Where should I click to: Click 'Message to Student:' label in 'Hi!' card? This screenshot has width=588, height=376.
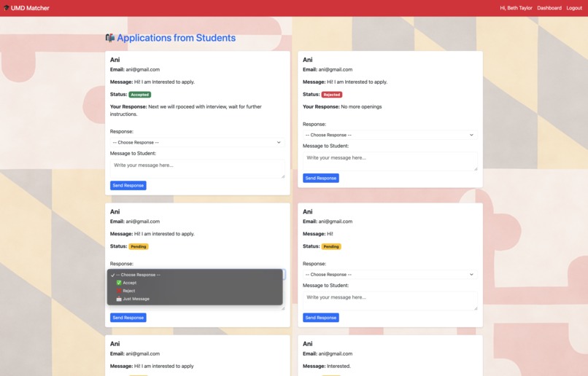click(325, 286)
